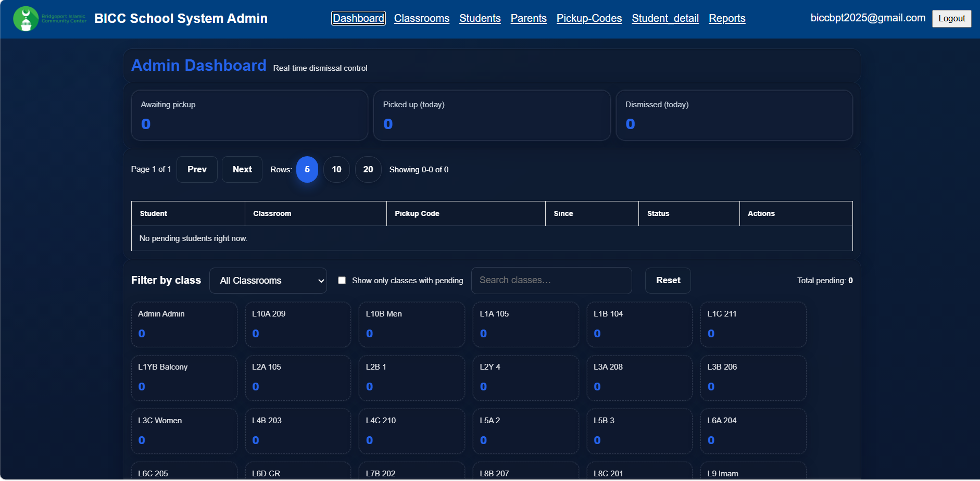Select the L1A 105 class card
Viewport: 980px width, 481px height.
click(526, 324)
